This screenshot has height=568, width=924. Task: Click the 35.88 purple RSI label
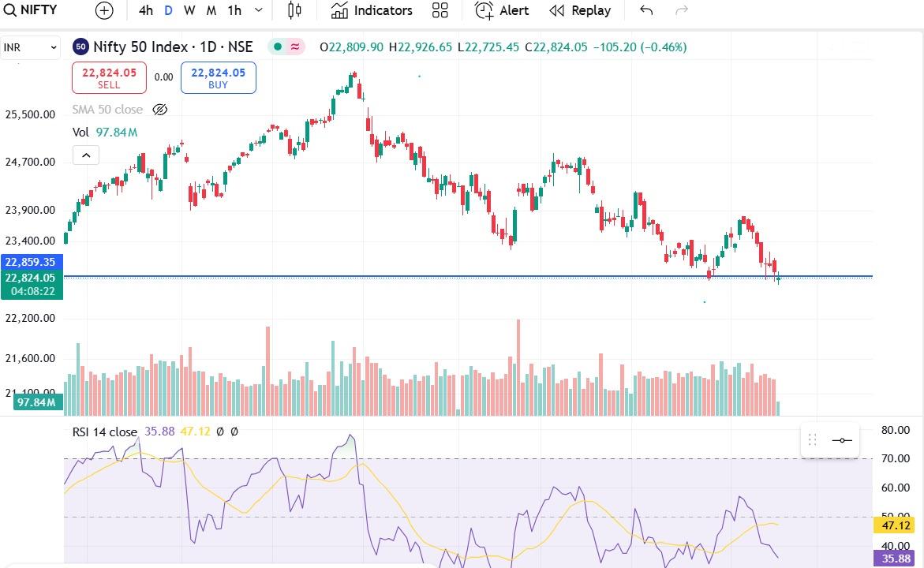click(896, 559)
